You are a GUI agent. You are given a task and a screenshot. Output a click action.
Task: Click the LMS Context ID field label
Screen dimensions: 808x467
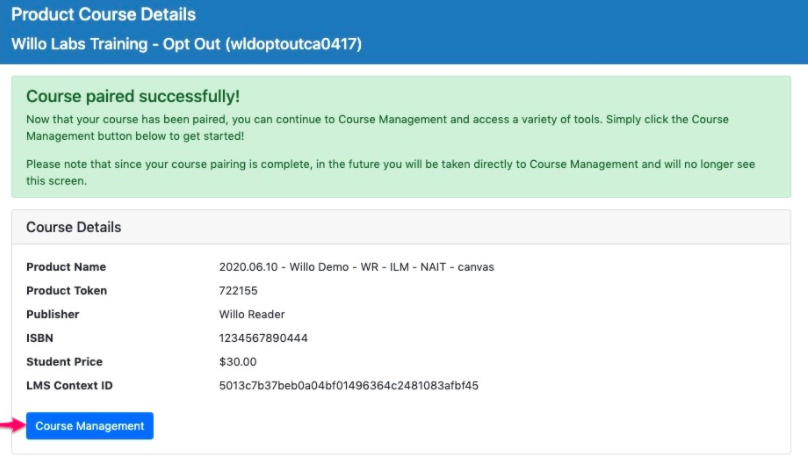coord(70,386)
